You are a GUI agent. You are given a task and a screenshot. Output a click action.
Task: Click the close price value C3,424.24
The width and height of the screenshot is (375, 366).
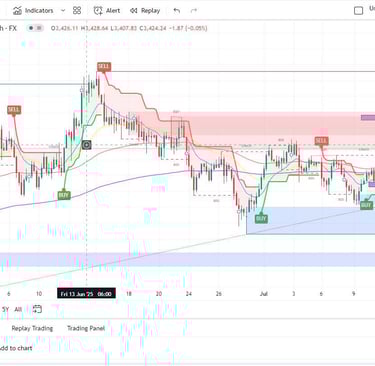pos(153,28)
